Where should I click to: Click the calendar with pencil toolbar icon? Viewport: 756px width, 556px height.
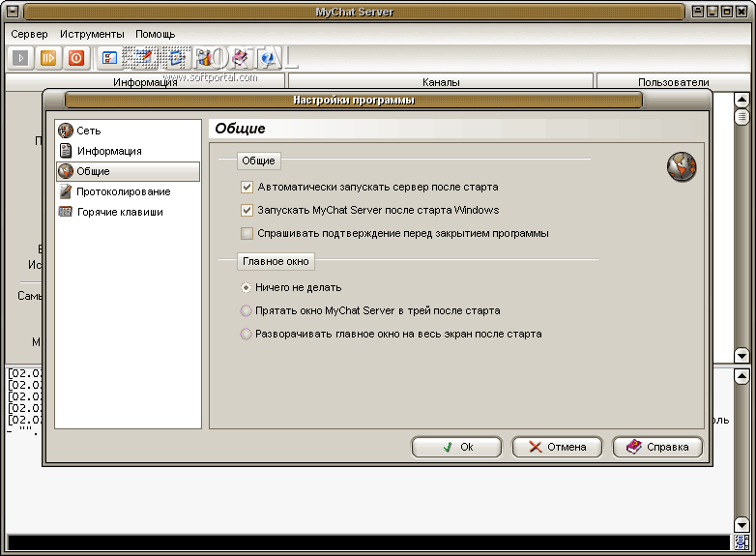[144, 58]
